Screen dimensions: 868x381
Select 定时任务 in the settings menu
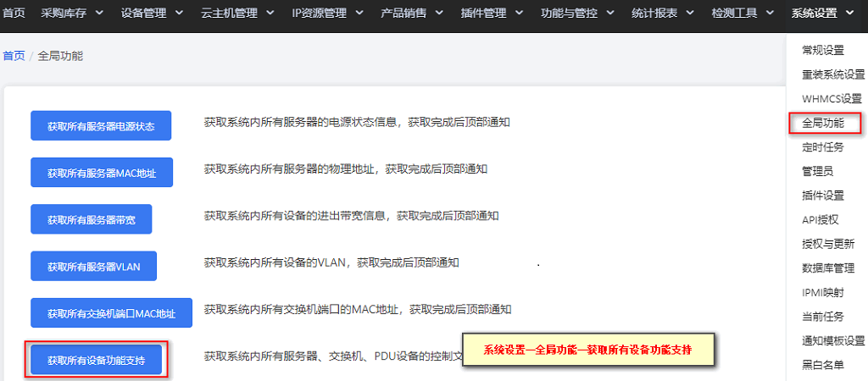(823, 147)
